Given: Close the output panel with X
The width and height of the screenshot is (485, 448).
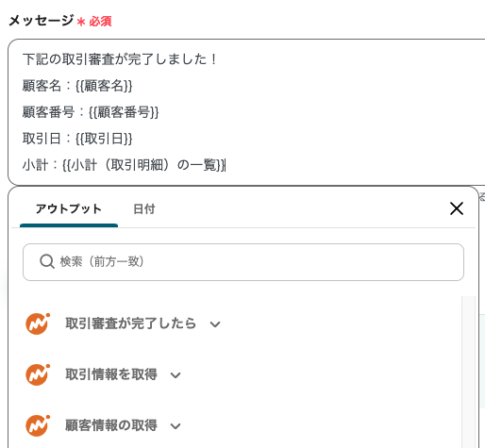Looking at the screenshot, I should pos(457,208).
